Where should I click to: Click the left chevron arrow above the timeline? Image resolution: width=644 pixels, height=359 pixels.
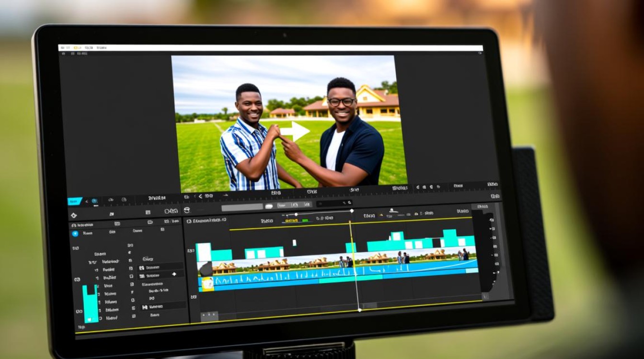click(200, 196)
